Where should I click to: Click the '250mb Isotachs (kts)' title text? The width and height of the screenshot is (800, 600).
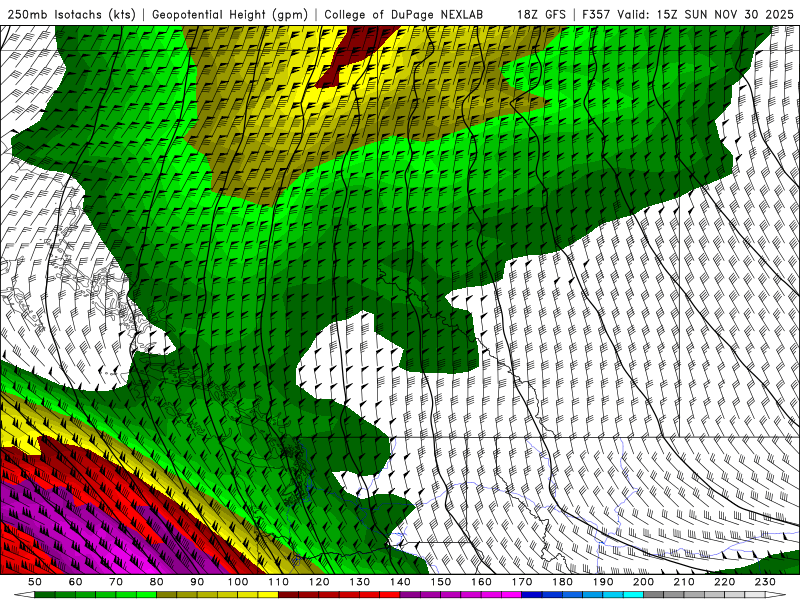72,14
